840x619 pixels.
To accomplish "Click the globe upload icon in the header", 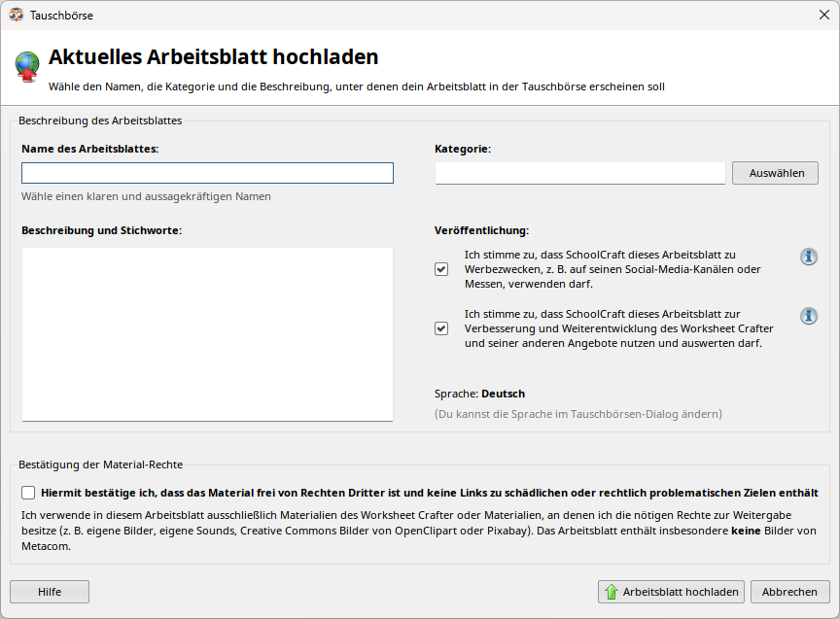I will [x=27, y=63].
